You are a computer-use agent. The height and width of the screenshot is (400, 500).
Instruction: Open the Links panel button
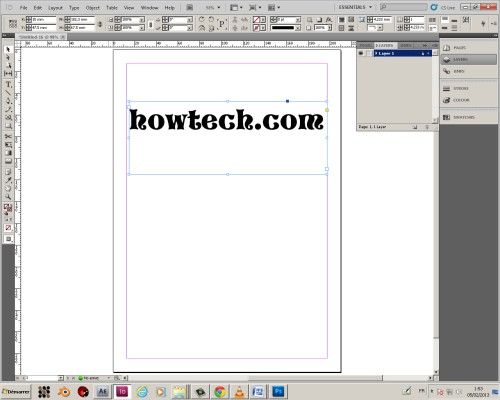(468, 71)
